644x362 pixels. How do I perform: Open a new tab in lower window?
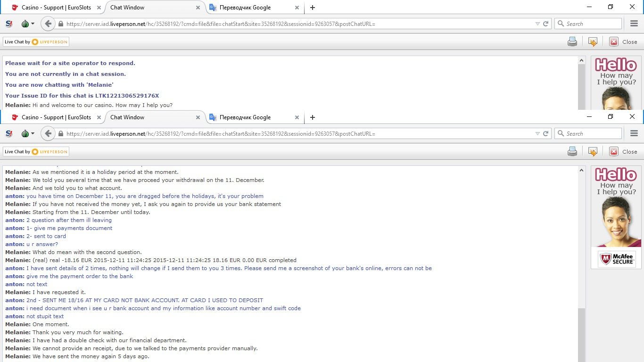(x=313, y=117)
